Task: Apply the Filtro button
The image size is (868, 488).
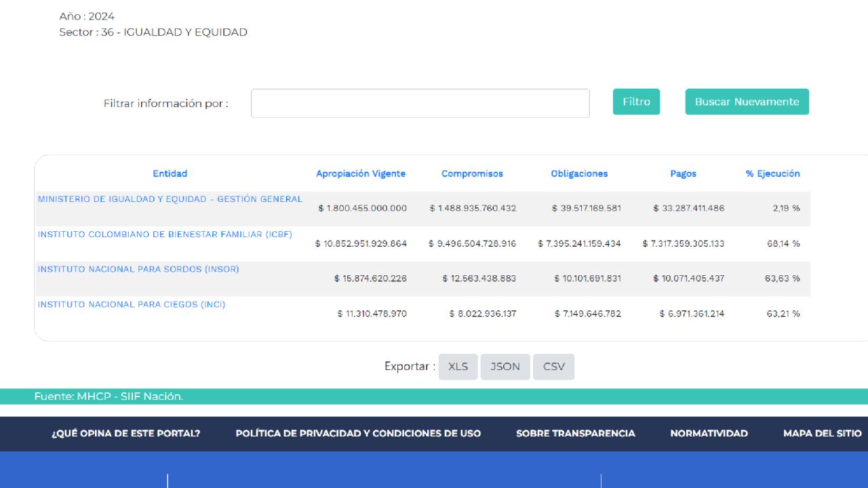Action: 636,102
